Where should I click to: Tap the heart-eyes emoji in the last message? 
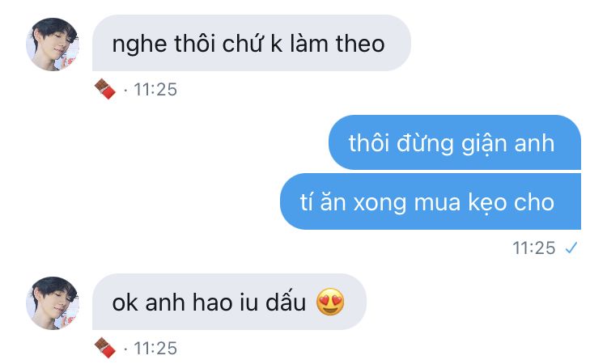330,302
